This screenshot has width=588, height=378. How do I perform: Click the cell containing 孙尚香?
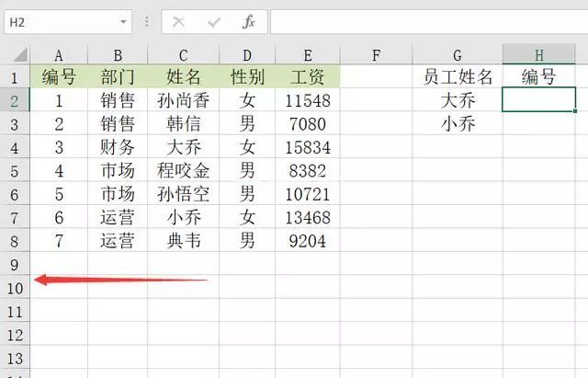point(183,100)
